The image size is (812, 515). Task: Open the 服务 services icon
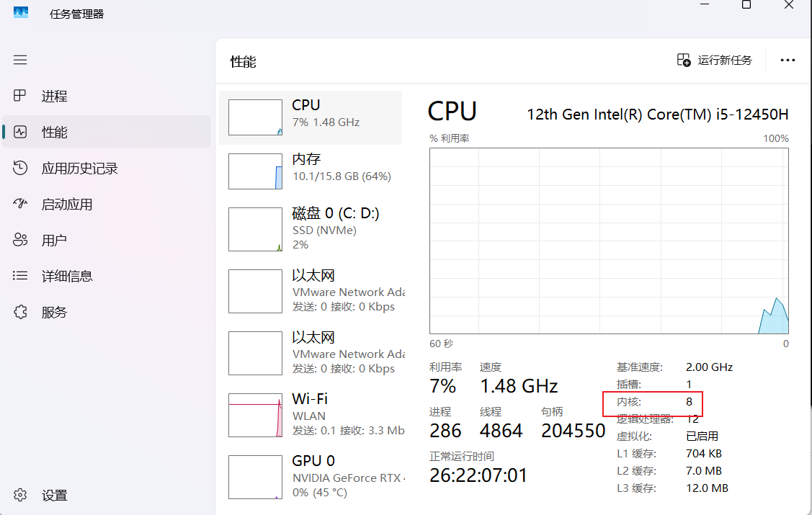coord(20,312)
